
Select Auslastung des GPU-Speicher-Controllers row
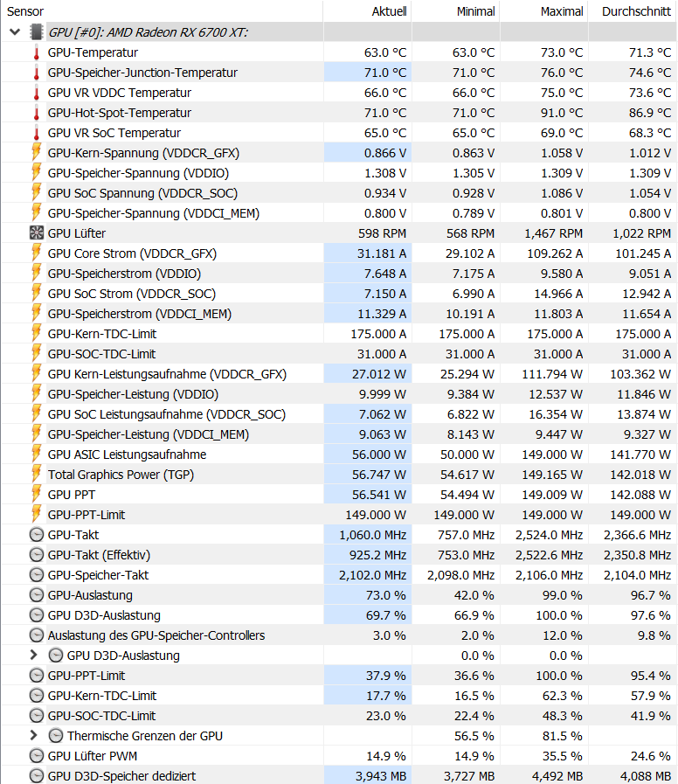click(338, 635)
